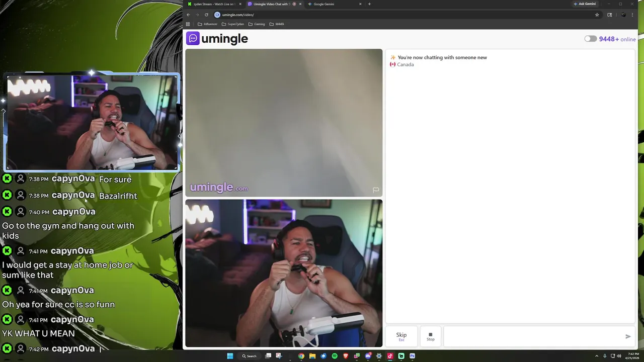Click 'Go to the gym' chat message
The image size is (644, 362).
coord(68,230)
